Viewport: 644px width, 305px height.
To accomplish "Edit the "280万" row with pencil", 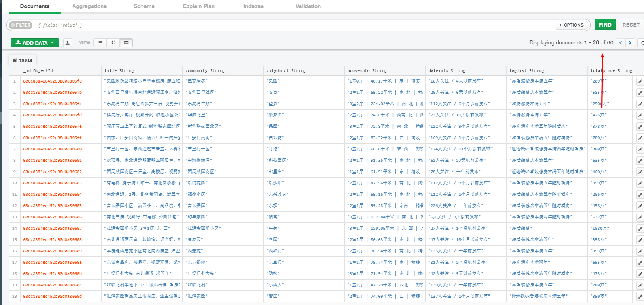I will (x=640, y=285).
